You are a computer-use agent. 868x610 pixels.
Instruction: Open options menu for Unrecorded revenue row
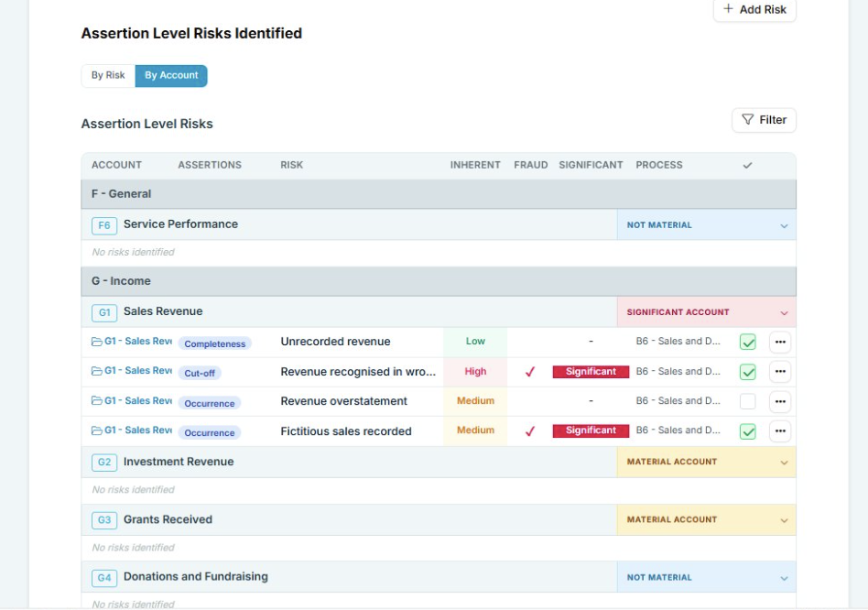point(780,342)
